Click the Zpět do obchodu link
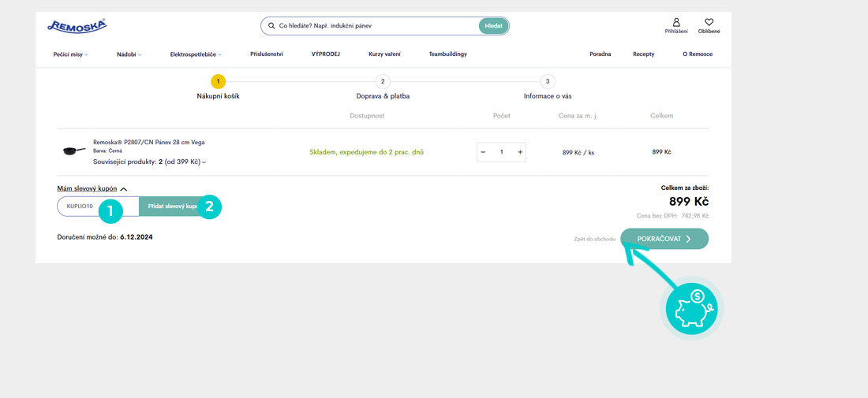Viewport: 868px width, 398px height. coord(594,239)
